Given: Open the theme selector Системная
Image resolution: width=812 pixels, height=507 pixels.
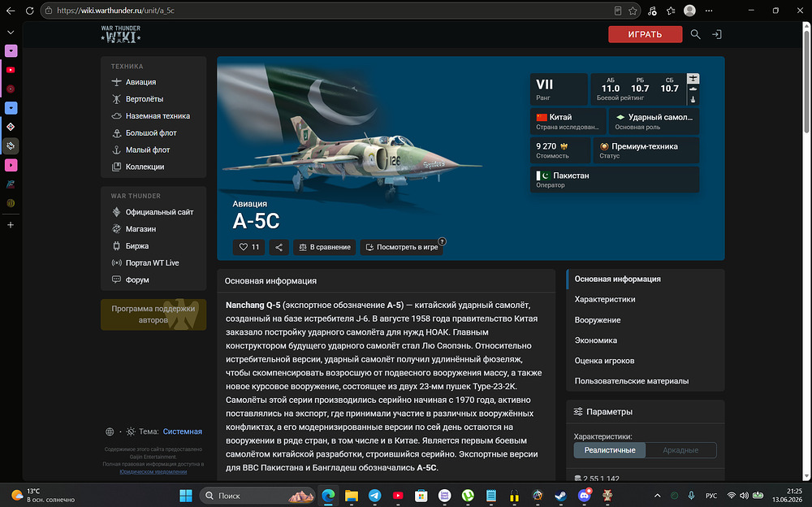Looking at the screenshot, I should click(x=182, y=431).
